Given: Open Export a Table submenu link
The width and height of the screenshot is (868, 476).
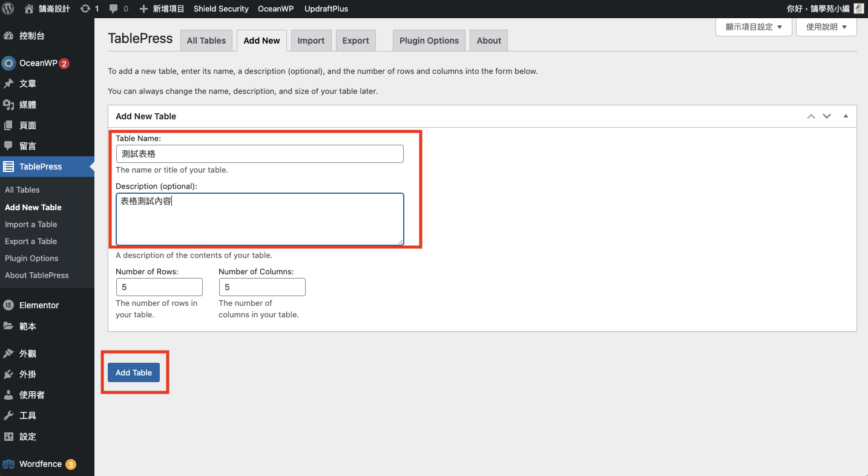Looking at the screenshot, I should click(31, 241).
